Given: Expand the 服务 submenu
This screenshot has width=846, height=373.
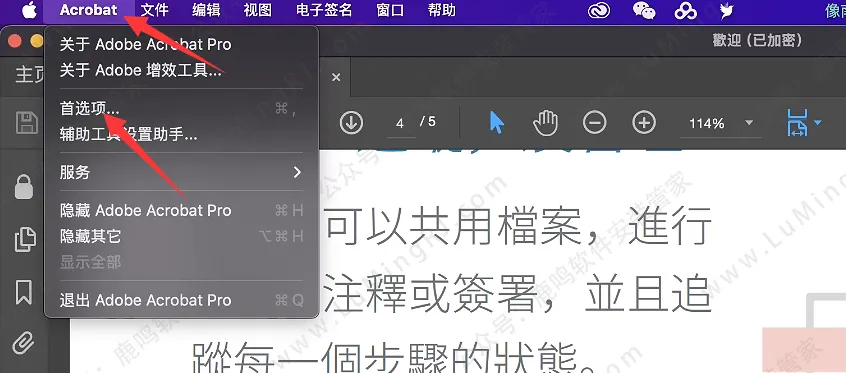Looking at the screenshot, I should 181,172.
